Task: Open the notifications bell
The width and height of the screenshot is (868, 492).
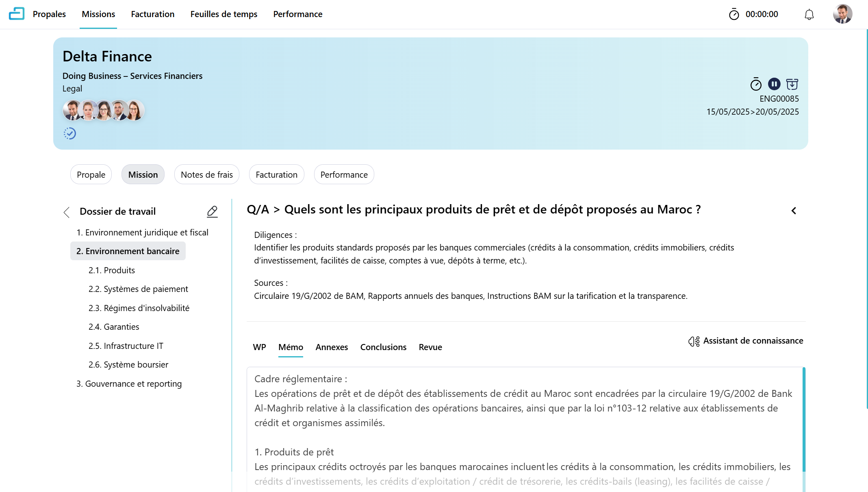Action: pos(809,15)
